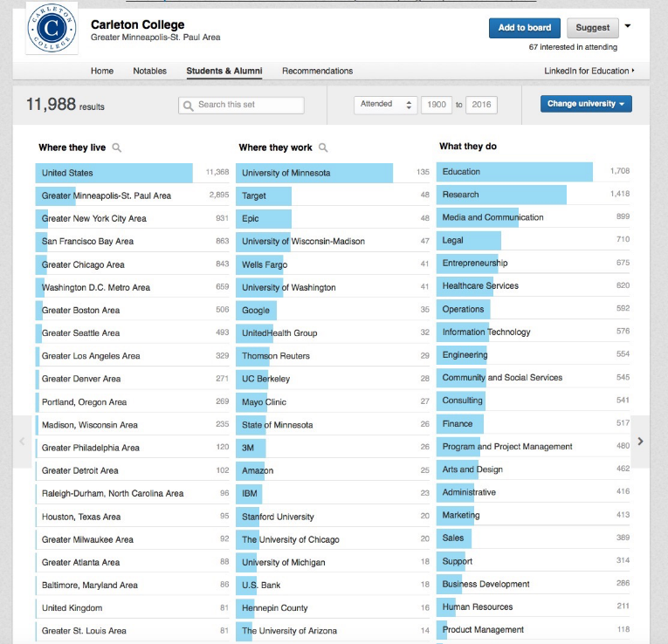Select Greater New York City Area
The image size is (668, 644).
(132, 218)
